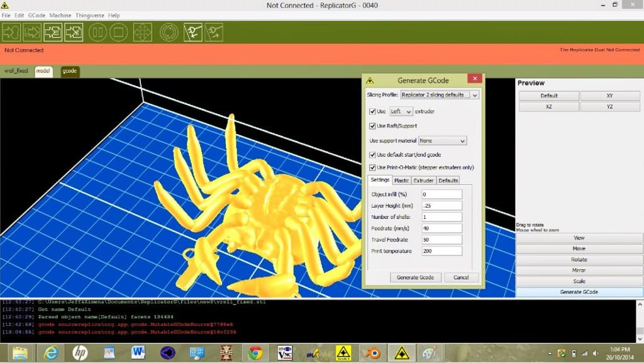Uncheck the Use Raft/Support checkbox

[372, 126]
